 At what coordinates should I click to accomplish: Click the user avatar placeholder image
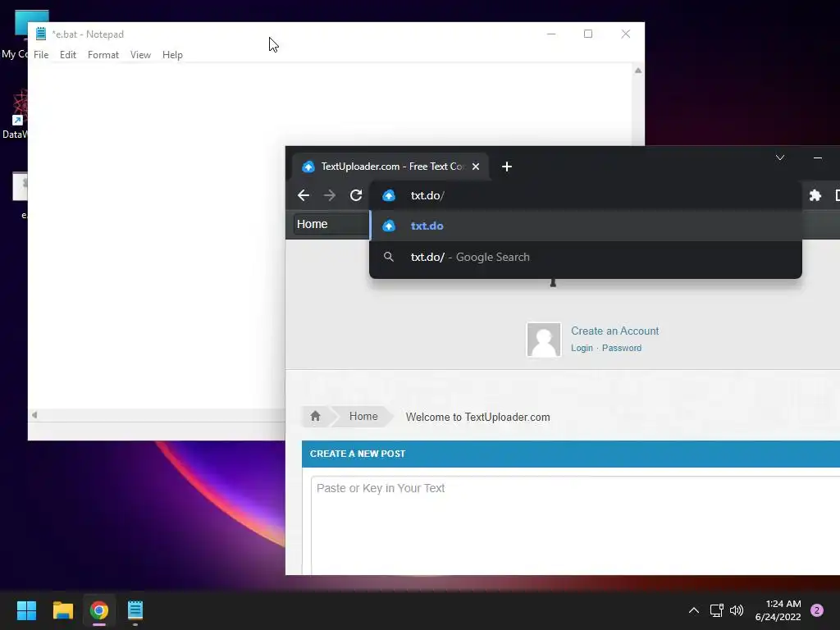pos(544,340)
